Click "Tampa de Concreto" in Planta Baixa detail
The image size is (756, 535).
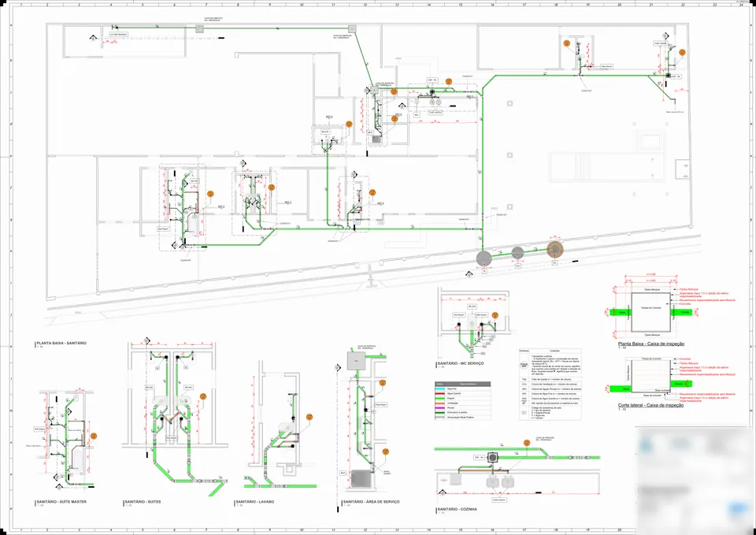[x=651, y=308]
